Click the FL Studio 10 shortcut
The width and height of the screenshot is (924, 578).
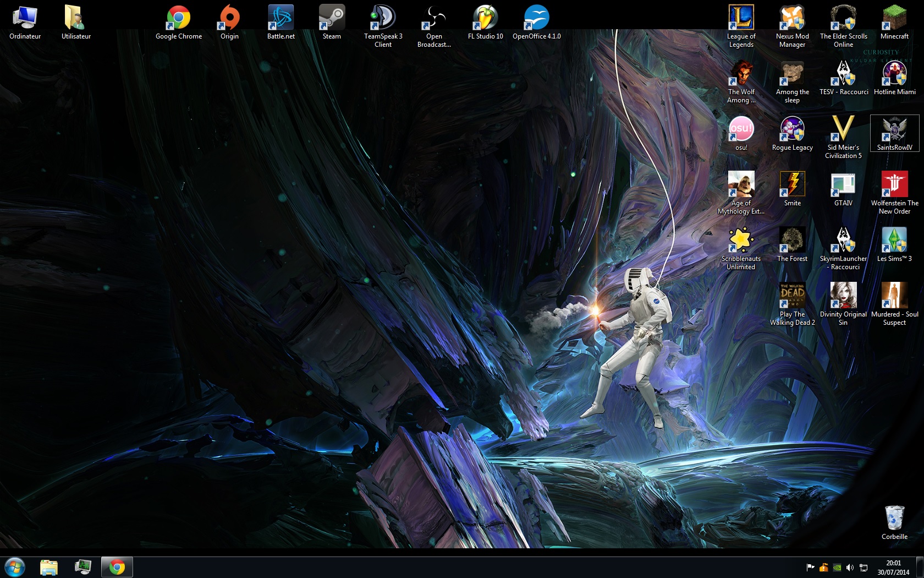point(485,23)
